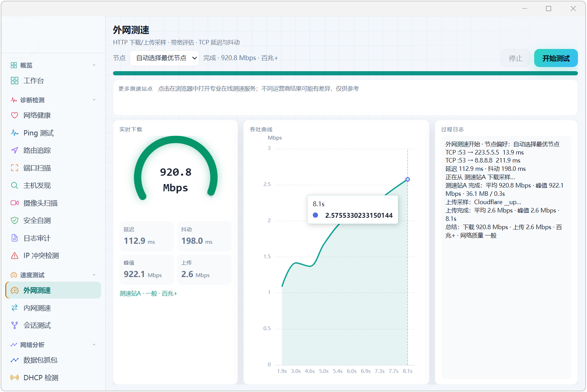This screenshot has width=587, height=392.
Task: Click log line TCP :53 → 8.8.8.8 211.9 ms
Action: tap(483, 160)
